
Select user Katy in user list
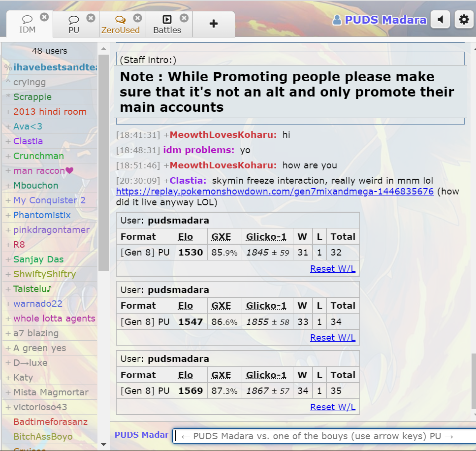pos(50,378)
